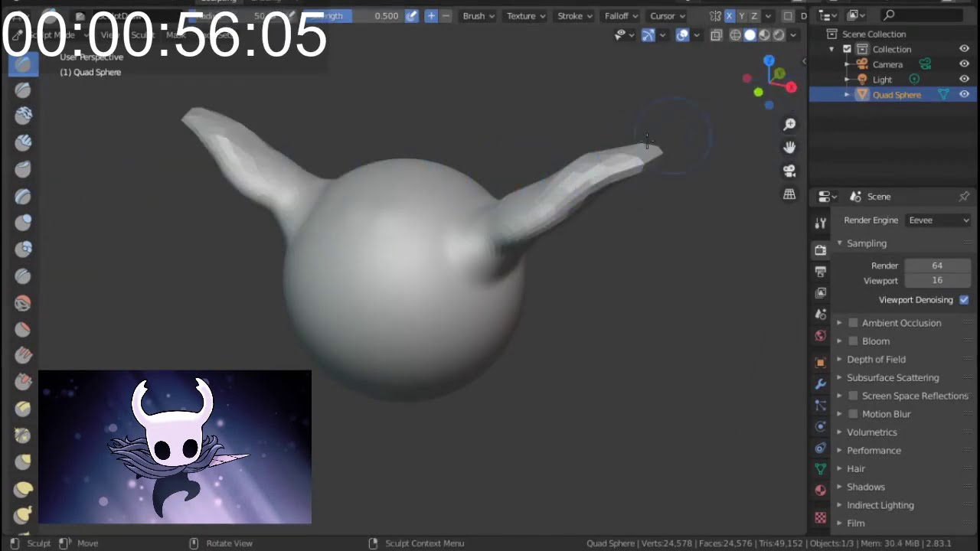Hide the Quad Sphere in outliner

pos(964,95)
